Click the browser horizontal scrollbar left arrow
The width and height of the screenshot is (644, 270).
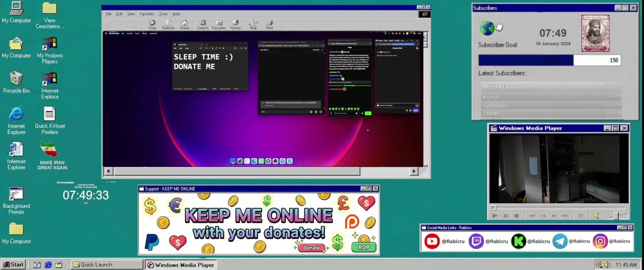108,171
